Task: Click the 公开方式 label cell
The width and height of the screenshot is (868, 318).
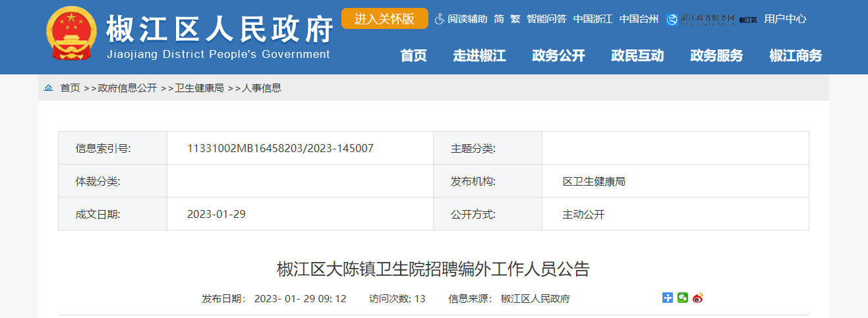Action: coord(488,214)
